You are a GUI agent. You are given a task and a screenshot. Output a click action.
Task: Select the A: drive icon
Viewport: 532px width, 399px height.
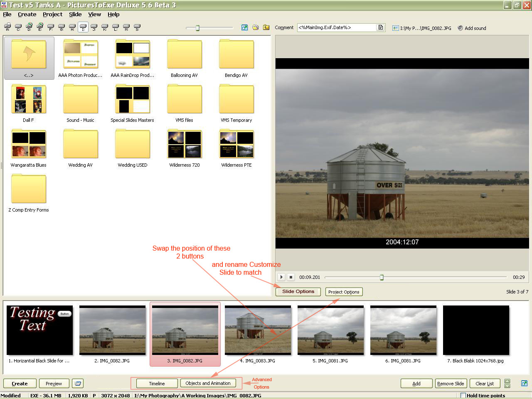point(7,27)
